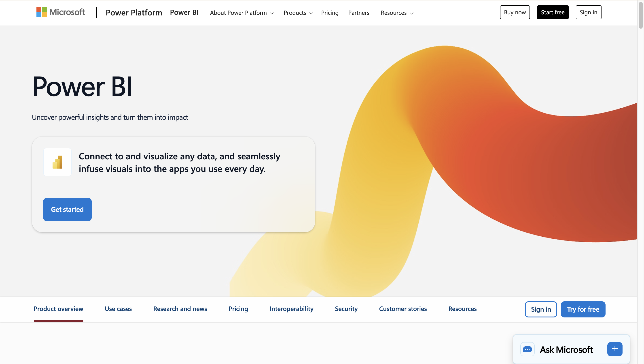Open the Ask Microsoft chat icon
The image size is (644, 364).
(x=527, y=349)
